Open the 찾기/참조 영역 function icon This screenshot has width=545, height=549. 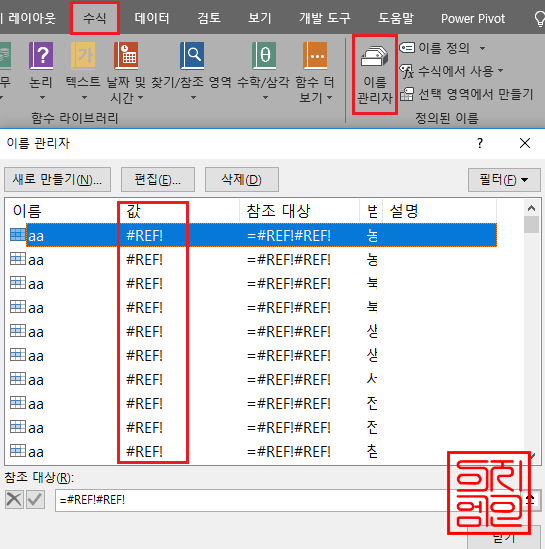[x=192, y=56]
